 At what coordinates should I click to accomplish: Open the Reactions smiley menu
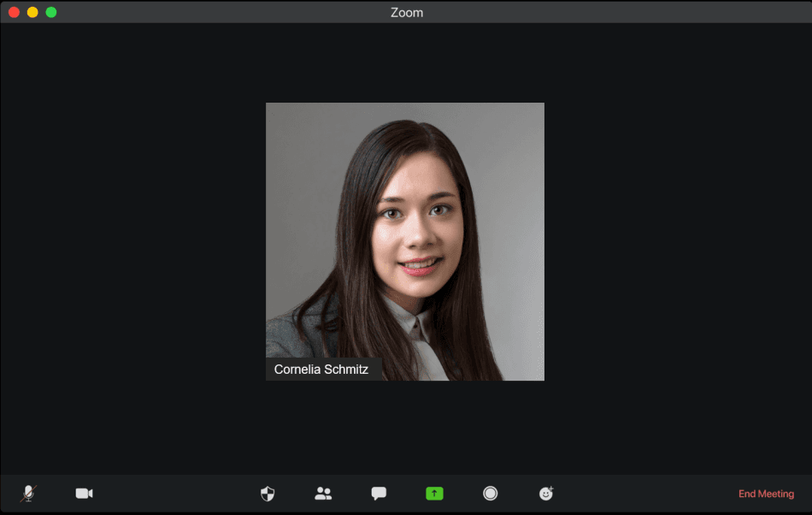(x=546, y=494)
